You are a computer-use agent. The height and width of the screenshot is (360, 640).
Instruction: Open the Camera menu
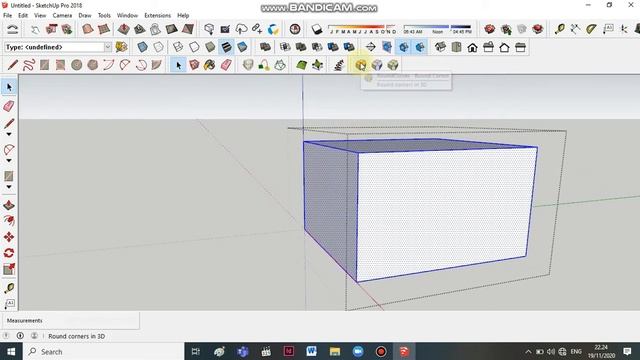pyautogui.click(x=62, y=16)
